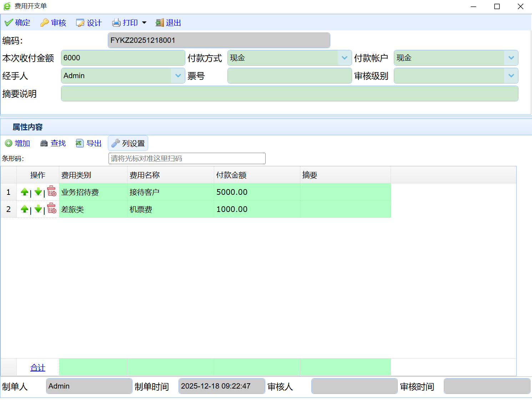The width and height of the screenshot is (532, 400).
Task: Move row 2 差旅类 up
Action: pos(25,209)
